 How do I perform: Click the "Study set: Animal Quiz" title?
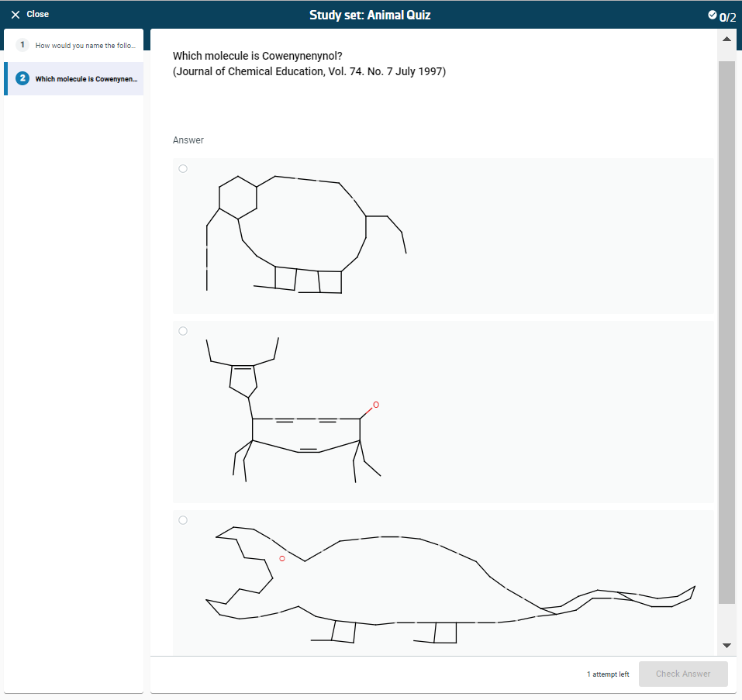click(x=370, y=15)
